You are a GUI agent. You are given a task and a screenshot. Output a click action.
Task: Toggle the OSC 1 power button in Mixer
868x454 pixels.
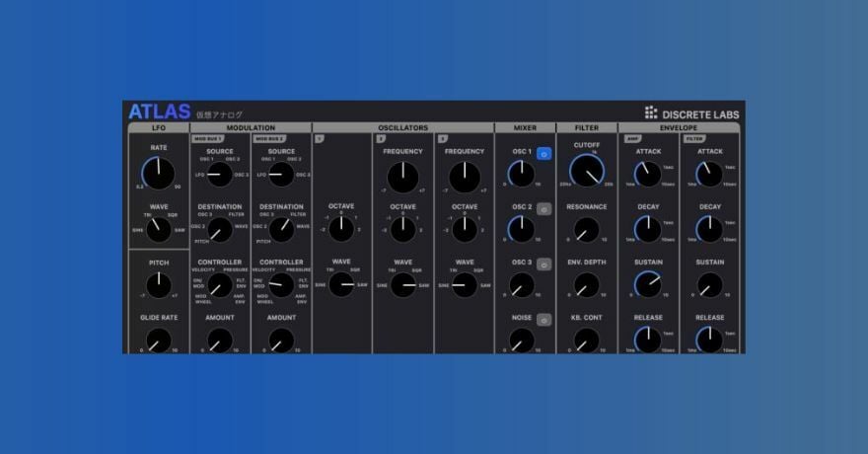pos(544,154)
